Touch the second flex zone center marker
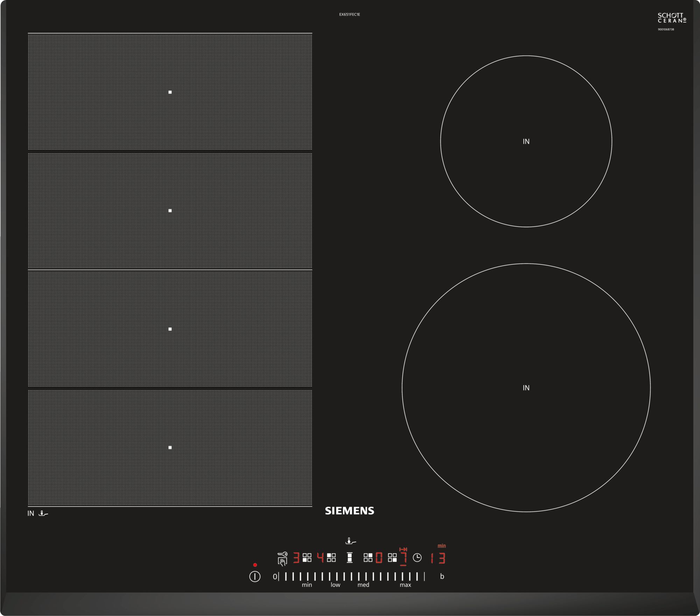Viewport: 700px width, 616px height. pyautogui.click(x=170, y=211)
